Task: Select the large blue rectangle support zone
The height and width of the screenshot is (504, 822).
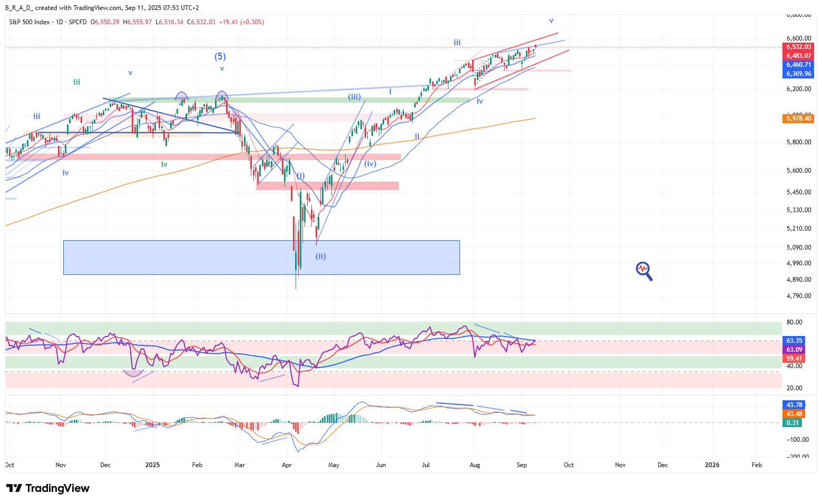Action: [261, 258]
